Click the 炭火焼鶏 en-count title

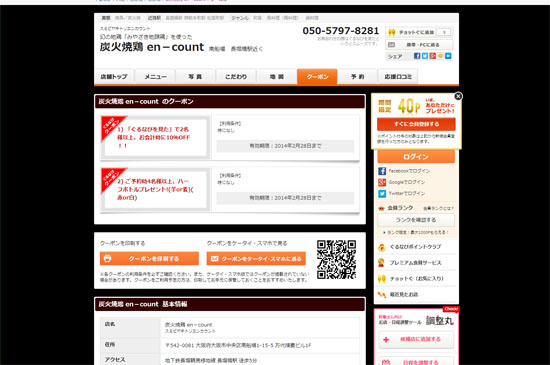152,47
